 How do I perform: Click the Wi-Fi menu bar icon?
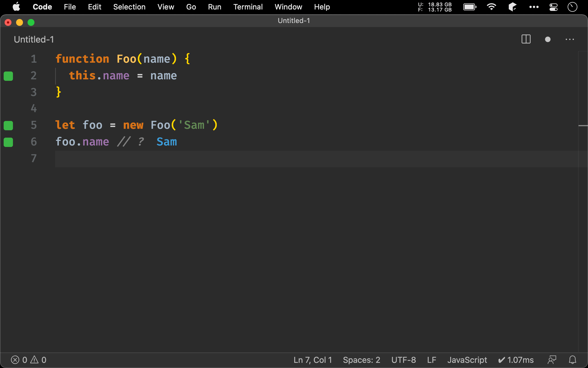492,7
